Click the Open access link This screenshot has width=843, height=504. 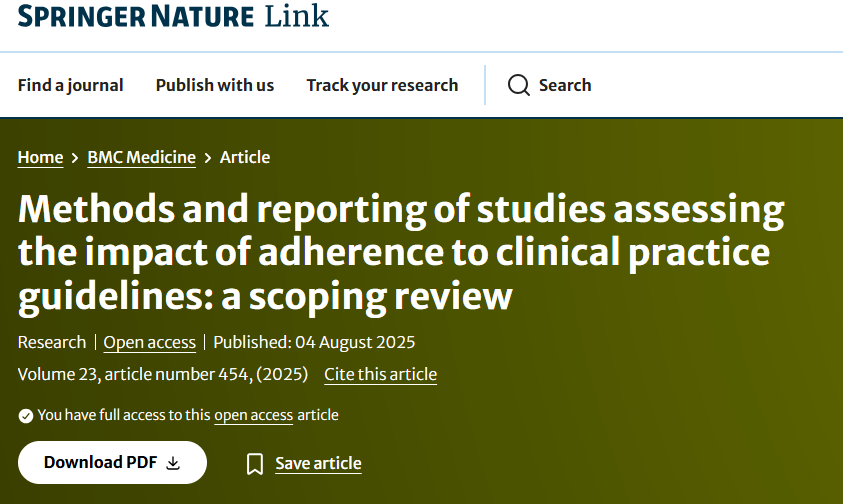150,342
